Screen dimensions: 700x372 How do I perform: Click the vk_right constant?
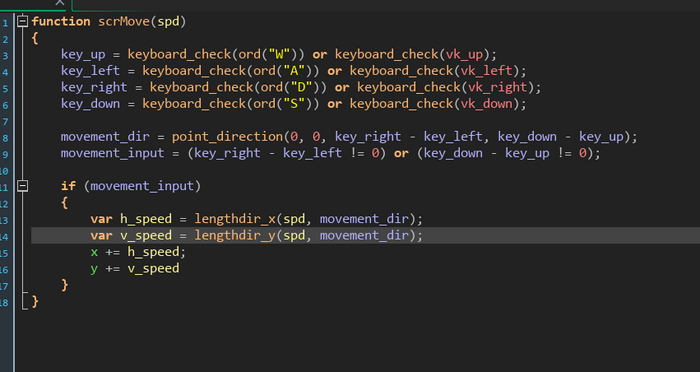(x=497, y=88)
